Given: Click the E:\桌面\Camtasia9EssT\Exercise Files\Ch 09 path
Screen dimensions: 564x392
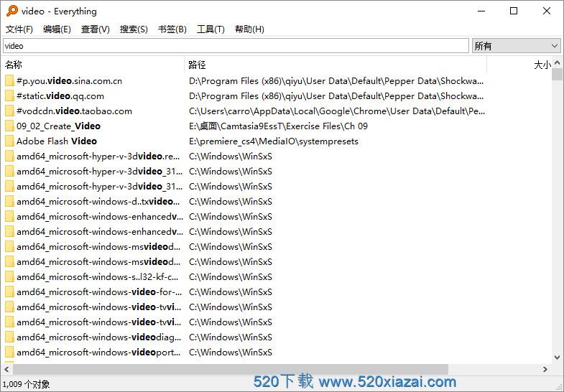Looking at the screenshot, I should tap(278, 126).
